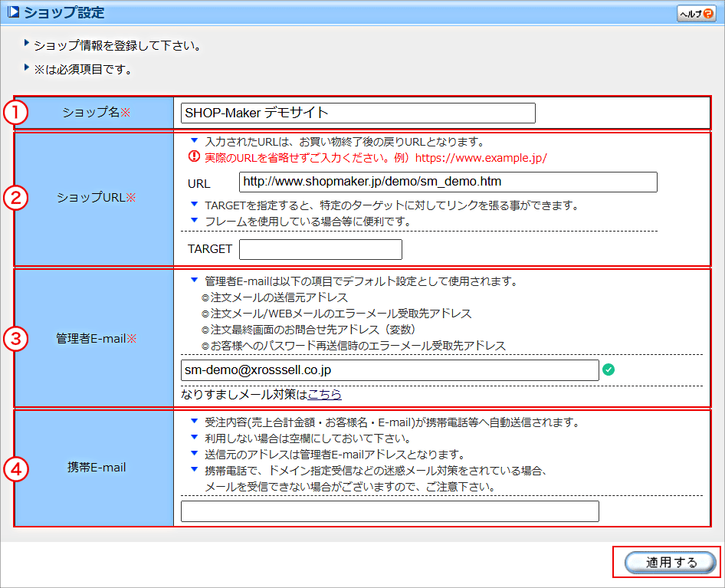
Task: Select the circled number 3 marker
Action: coord(15,338)
